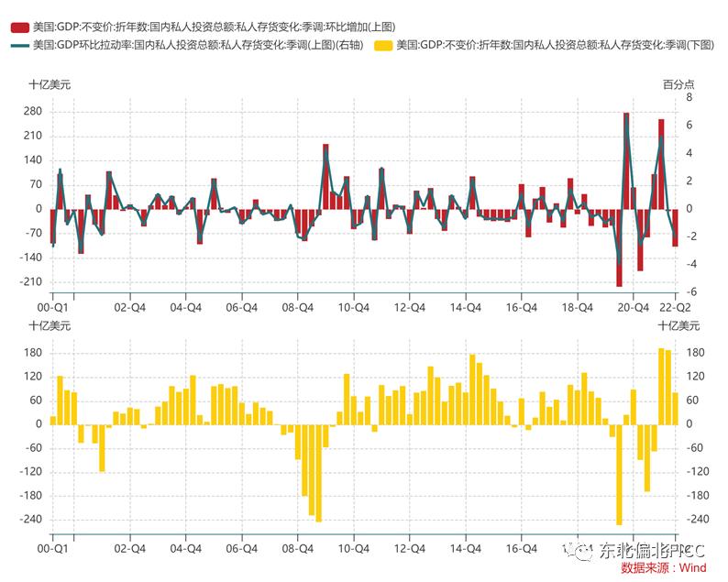Click the teal line legend marker for GDP环比拉动率

pos(20,45)
